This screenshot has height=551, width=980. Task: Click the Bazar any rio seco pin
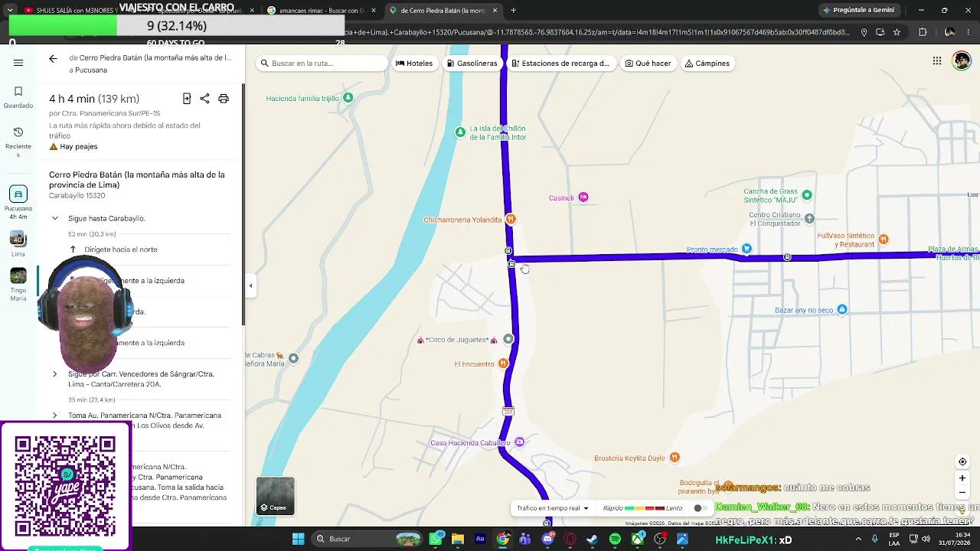[842, 310]
